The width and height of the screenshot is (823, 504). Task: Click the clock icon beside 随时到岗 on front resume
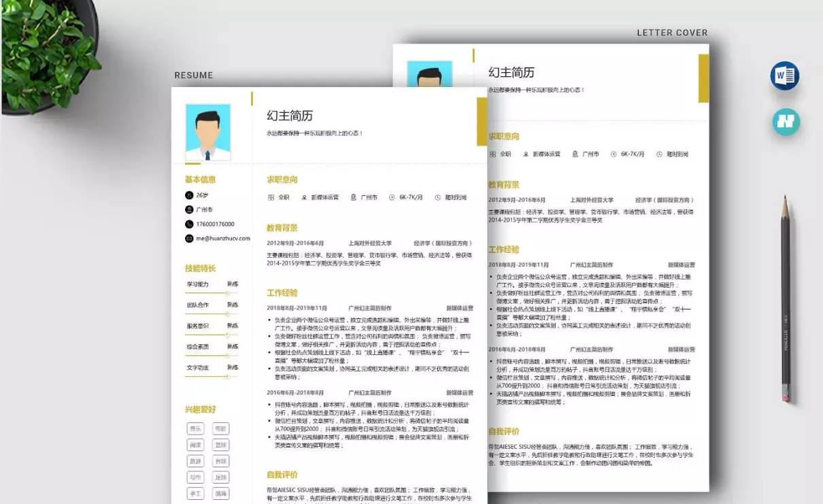(437, 197)
